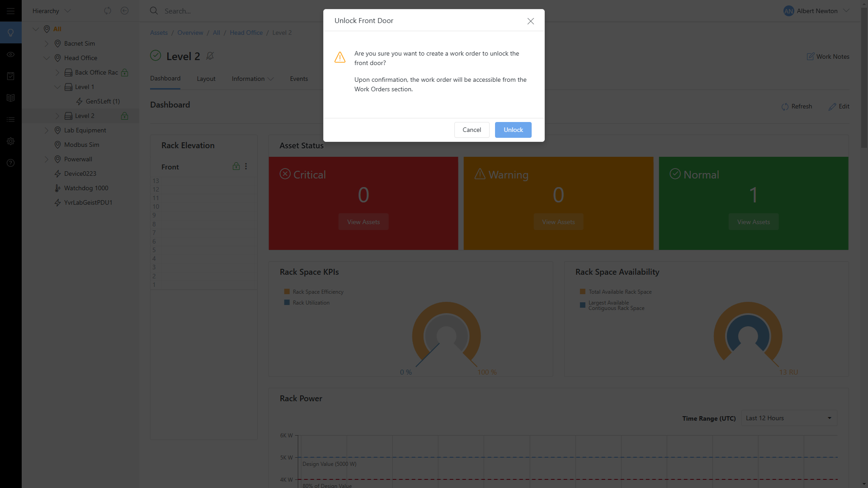Click the Edit dashboard button
Viewport: 868px width, 488px height.
click(x=839, y=106)
